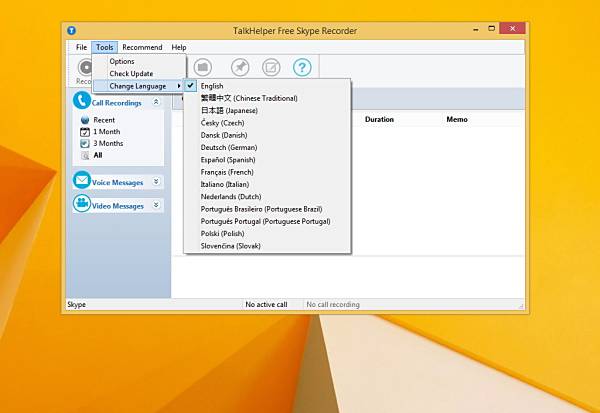Click the TalkHelper app icon in title bar
This screenshot has width=600, height=413.
pyautogui.click(x=72, y=30)
